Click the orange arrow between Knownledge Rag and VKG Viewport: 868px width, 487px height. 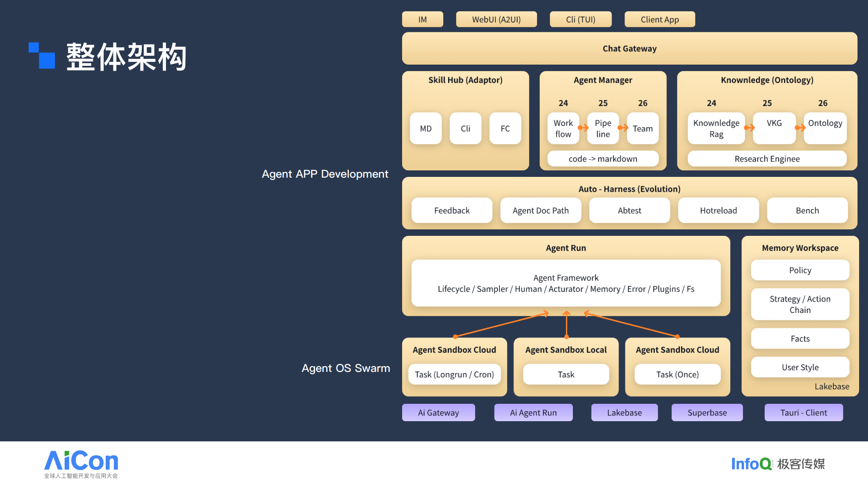(x=749, y=128)
